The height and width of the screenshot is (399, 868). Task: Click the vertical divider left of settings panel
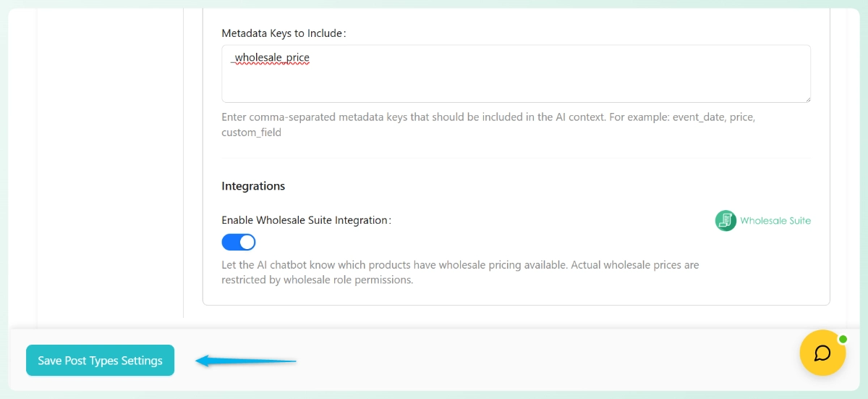pyautogui.click(x=184, y=159)
